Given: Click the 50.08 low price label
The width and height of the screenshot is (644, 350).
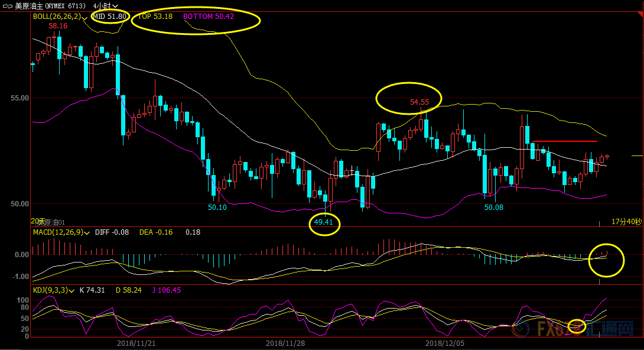Looking at the screenshot, I should 493,208.
